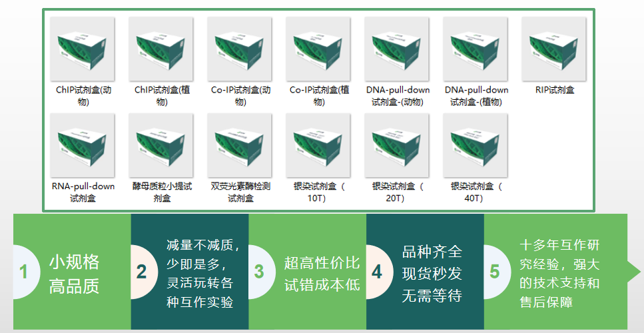Click the 酵母质粒小提试剂盒 caption
644x333 pixels.
click(162, 192)
